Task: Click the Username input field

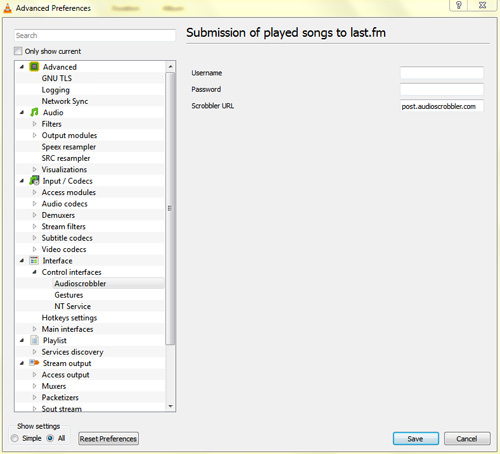Action: (442, 73)
